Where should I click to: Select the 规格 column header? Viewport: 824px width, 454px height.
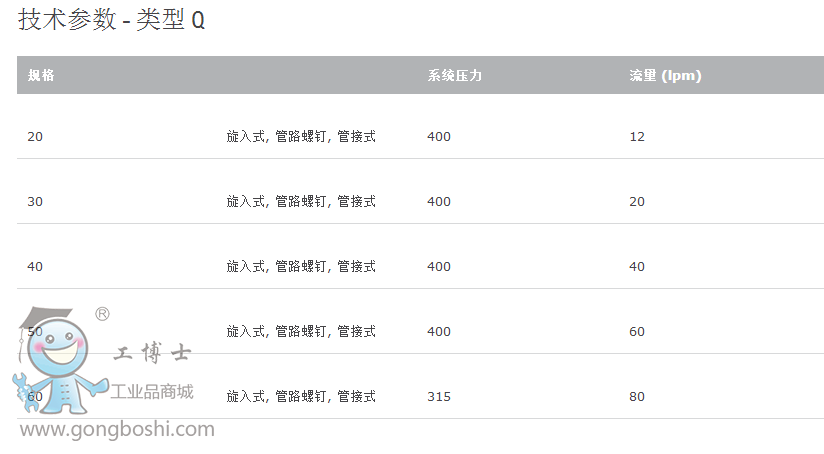tap(41, 76)
